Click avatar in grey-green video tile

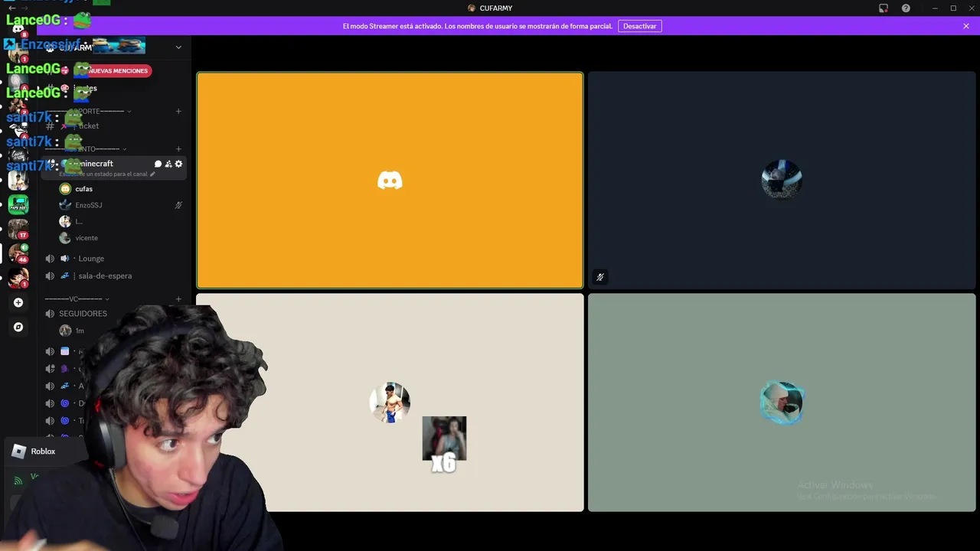(782, 403)
